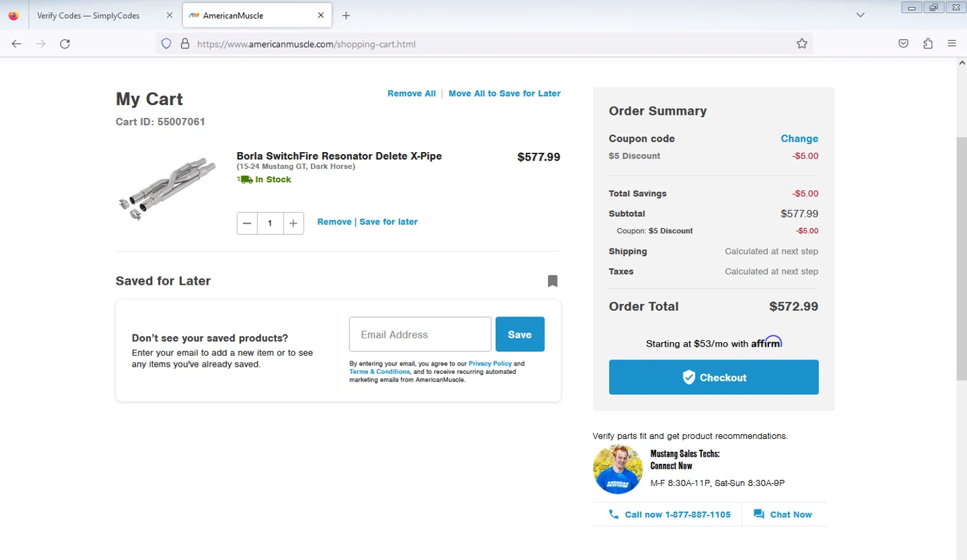967x560 pixels.
Task: Go back to the previous page
Action: point(17,44)
